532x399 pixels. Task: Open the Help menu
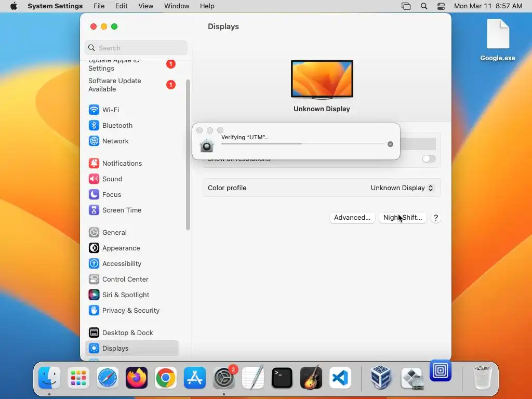click(207, 6)
